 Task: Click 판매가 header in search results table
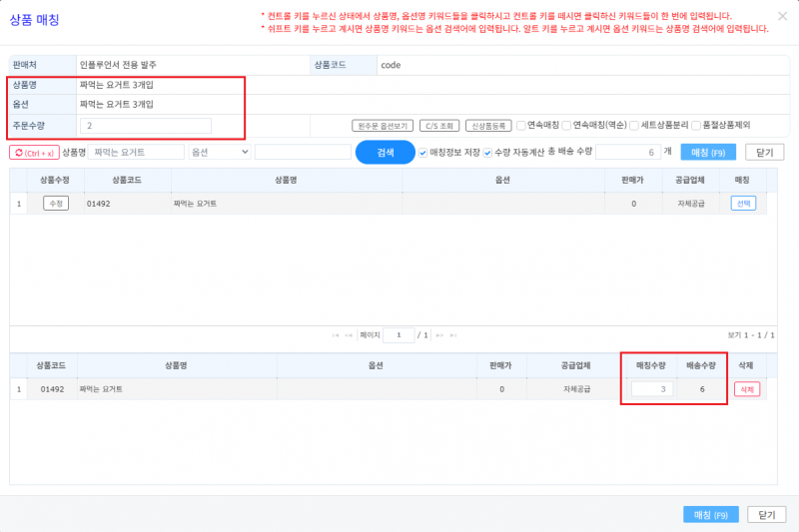coord(633,180)
